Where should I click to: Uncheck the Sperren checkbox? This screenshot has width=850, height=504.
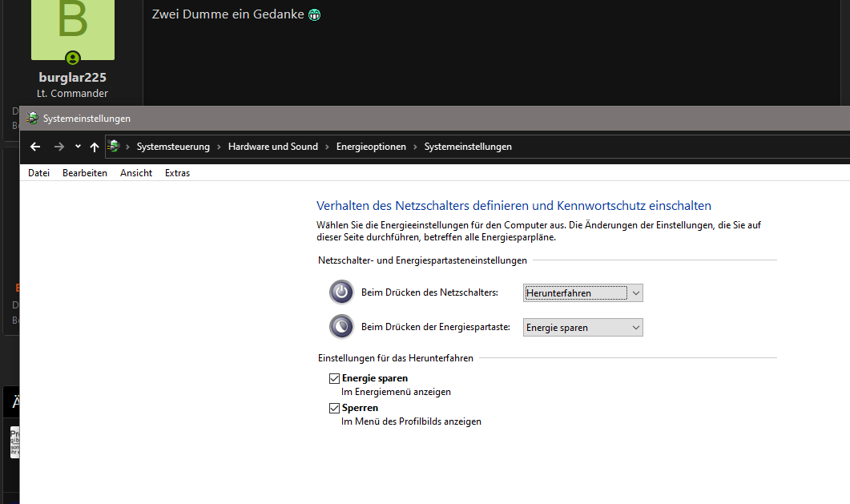tap(334, 408)
